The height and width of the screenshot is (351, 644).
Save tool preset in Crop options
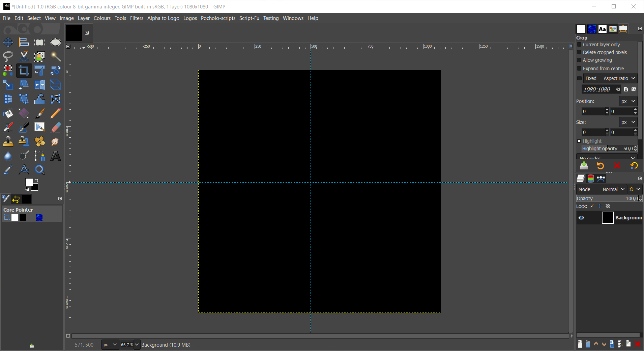584,166
